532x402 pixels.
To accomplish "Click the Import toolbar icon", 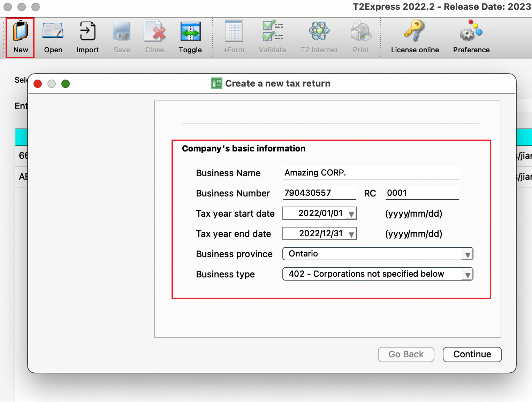I will tap(88, 37).
